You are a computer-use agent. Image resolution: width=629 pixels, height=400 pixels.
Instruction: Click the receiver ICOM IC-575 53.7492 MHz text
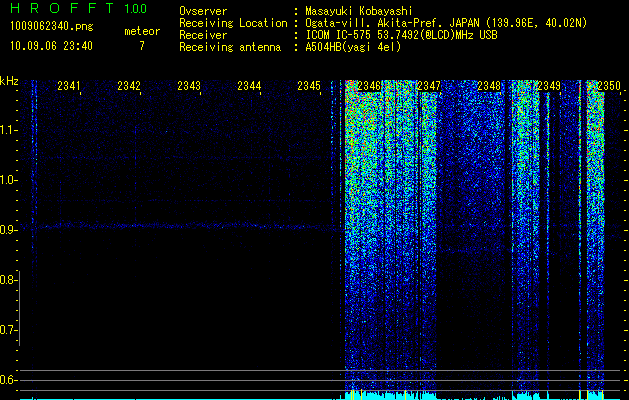401,35
